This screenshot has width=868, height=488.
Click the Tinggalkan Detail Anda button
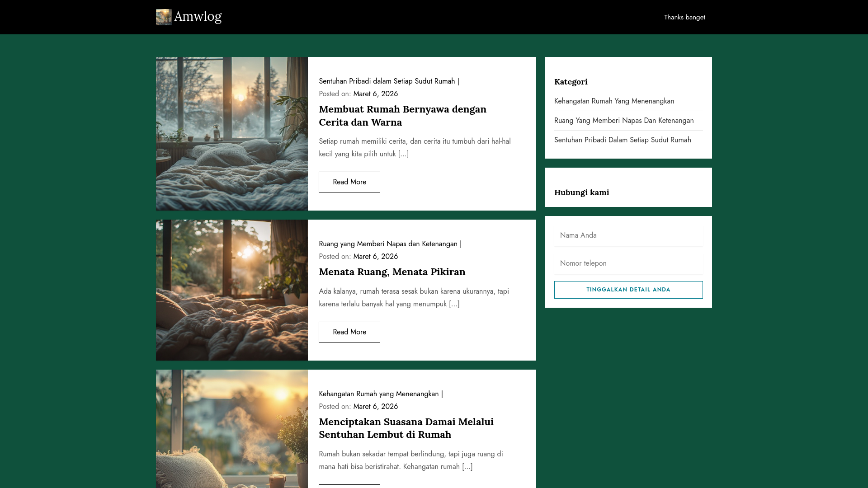pos(628,290)
